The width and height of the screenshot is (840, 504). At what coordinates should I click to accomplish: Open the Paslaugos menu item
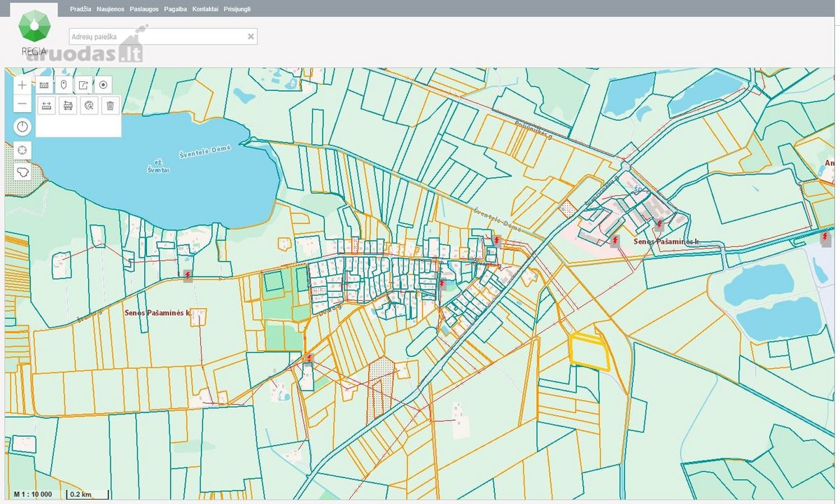tap(144, 9)
